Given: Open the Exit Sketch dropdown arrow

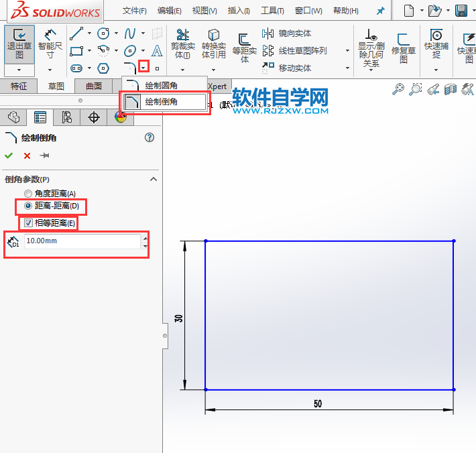Looking at the screenshot, I should click(19, 70).
